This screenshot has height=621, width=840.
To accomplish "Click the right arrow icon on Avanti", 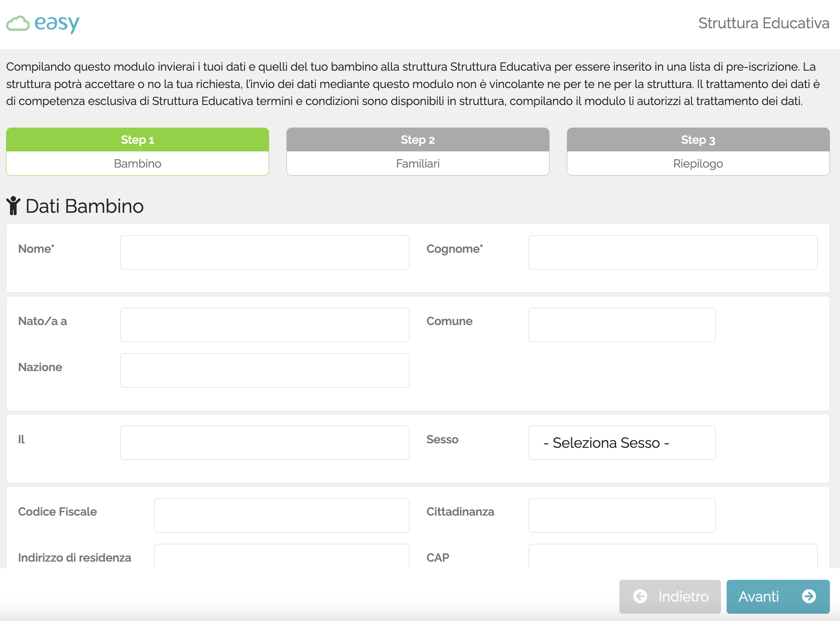I will [x=809, y=596].
